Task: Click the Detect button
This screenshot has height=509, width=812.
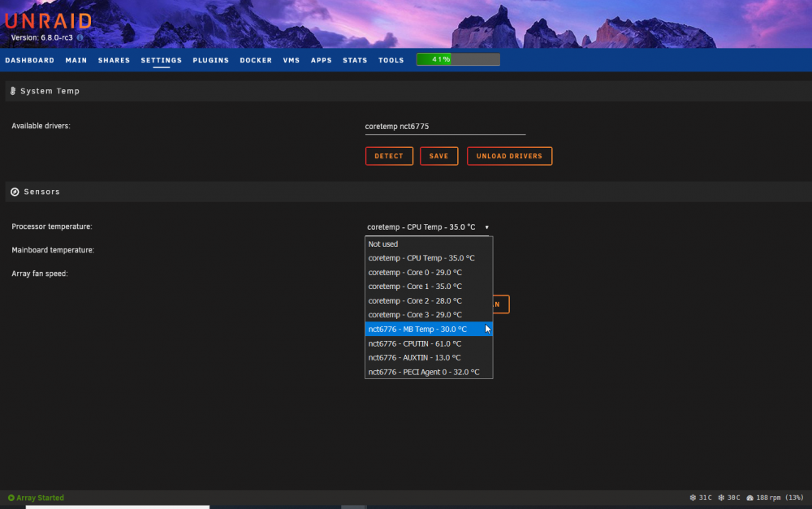Action: tap(389, 156)
